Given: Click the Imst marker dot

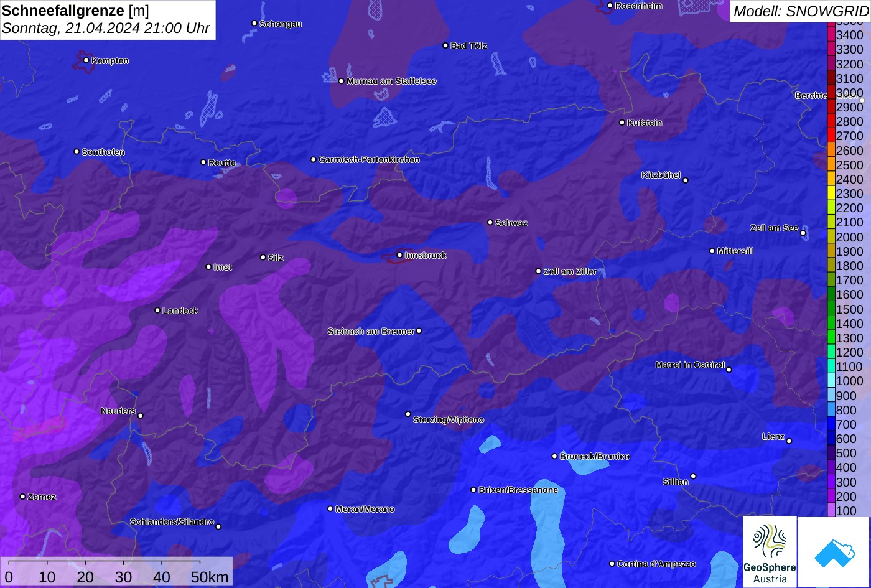Looking at the screenshot, I should (x=208, y=267).
